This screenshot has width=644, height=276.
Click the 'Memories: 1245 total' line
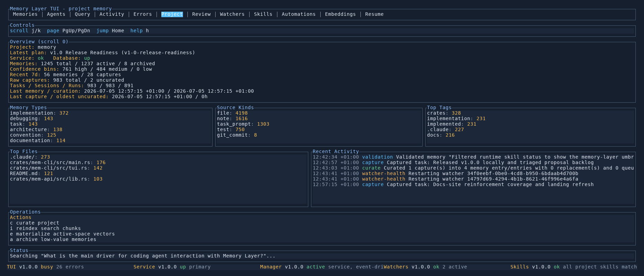[x=82, y=64]
